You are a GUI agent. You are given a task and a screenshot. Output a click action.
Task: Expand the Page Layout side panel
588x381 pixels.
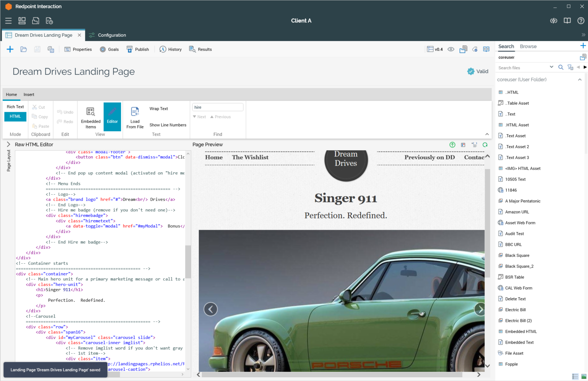(x=8, y=144)
